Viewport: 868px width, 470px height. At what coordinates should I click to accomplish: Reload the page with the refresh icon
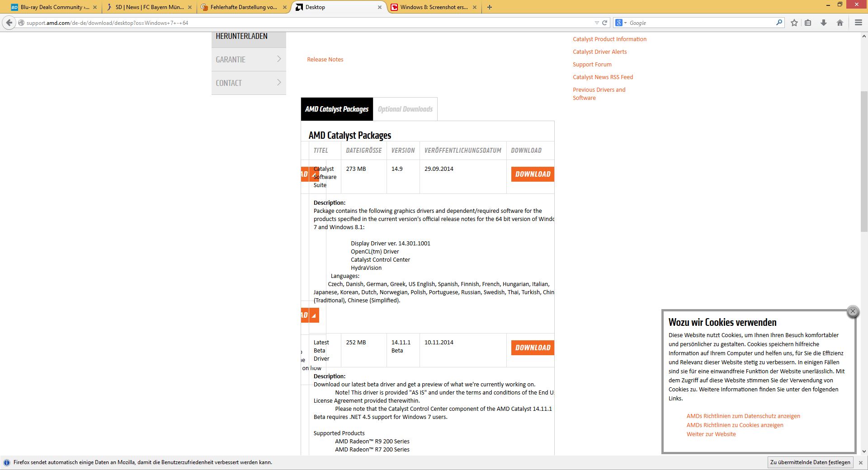click(x=604, y=23)
